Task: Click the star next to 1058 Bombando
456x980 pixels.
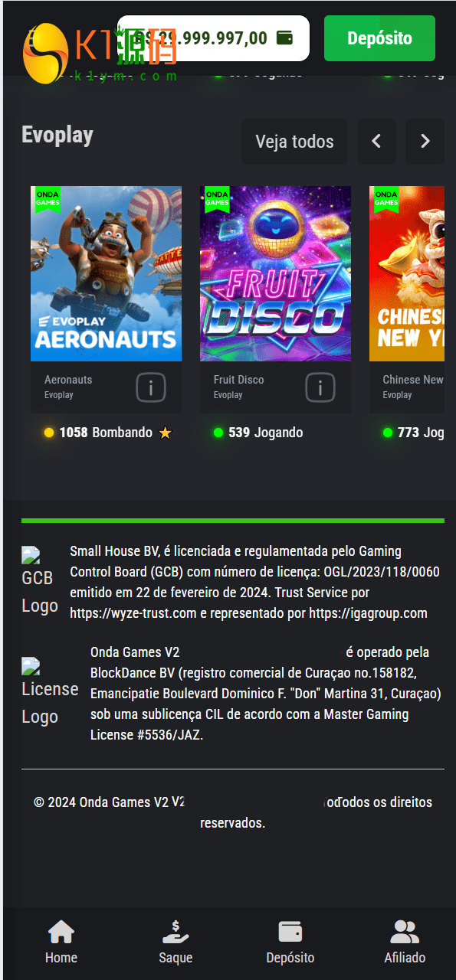Action: (x=165, y=433)
